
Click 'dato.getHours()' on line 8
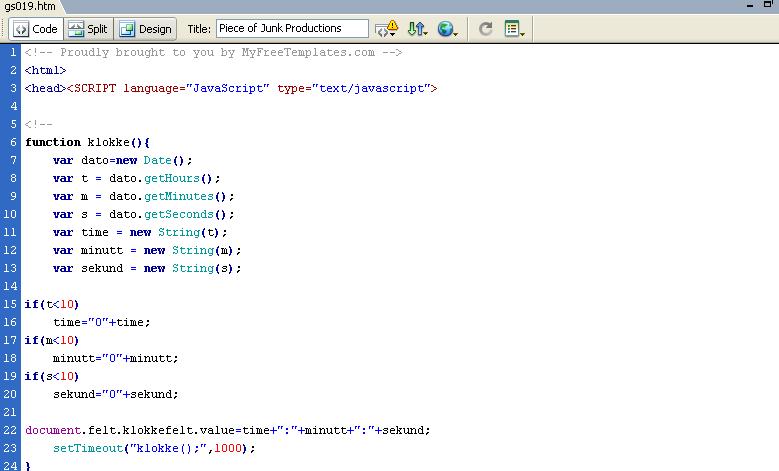164,178
